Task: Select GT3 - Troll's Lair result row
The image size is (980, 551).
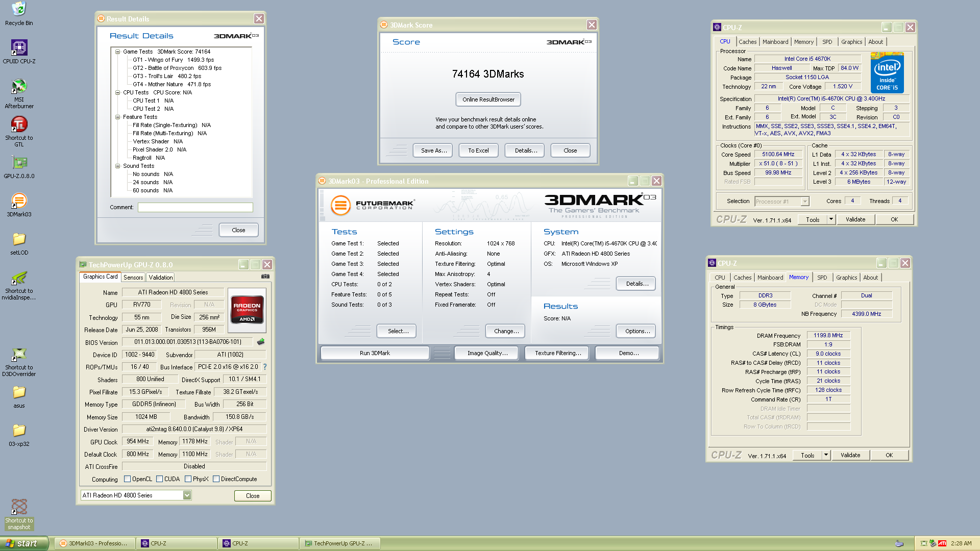Action: coord(167,76)
